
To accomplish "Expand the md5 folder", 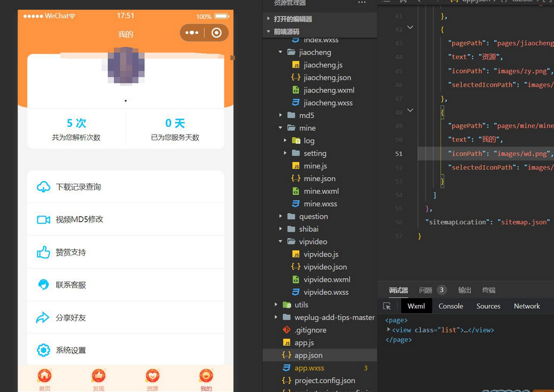I will tap(281, 115).
